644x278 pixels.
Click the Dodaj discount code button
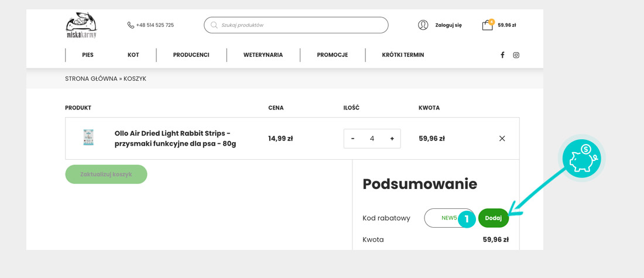click(494, 218)
